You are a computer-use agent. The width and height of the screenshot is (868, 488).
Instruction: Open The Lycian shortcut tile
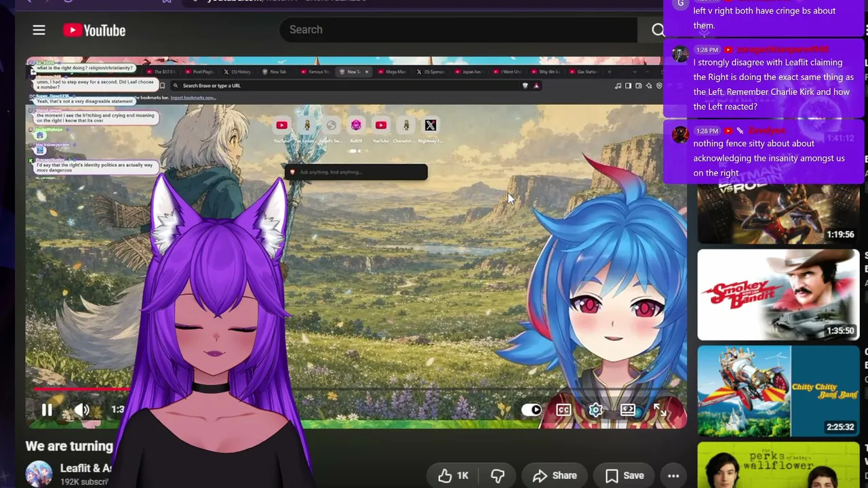point(307,125)
